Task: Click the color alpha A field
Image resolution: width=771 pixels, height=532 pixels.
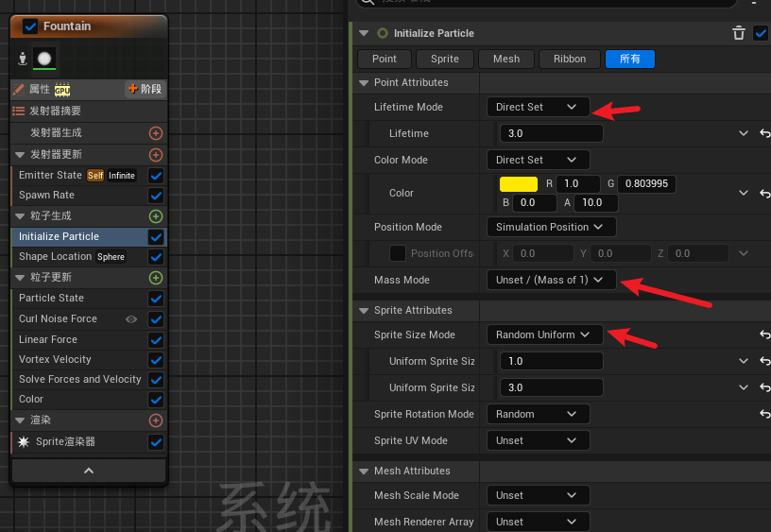Action: 596,202
